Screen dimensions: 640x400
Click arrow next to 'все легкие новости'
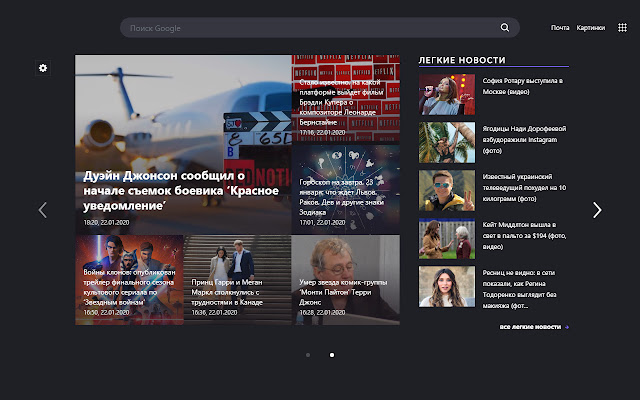[567, 327]
